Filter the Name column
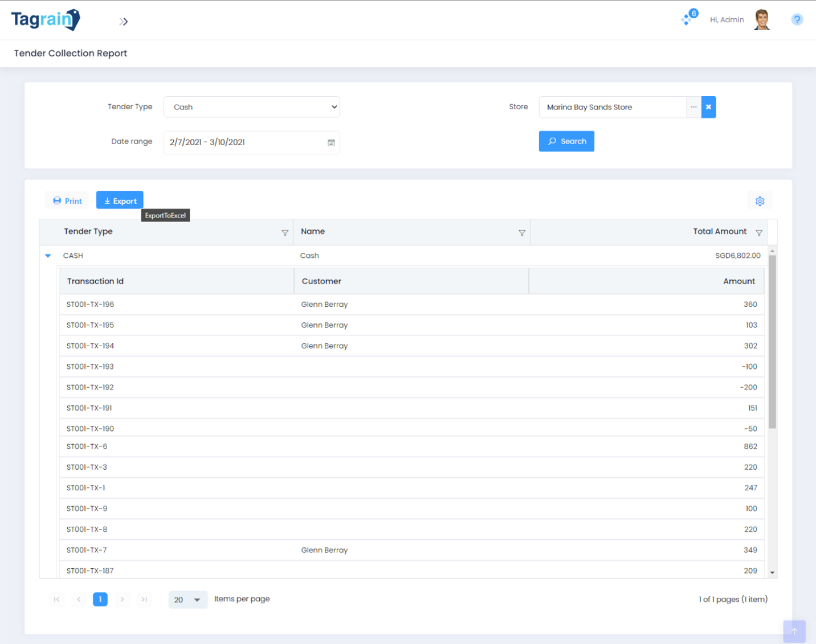Image resolution: width=816 pixels, height=644 pixels. tap(521, 233)
